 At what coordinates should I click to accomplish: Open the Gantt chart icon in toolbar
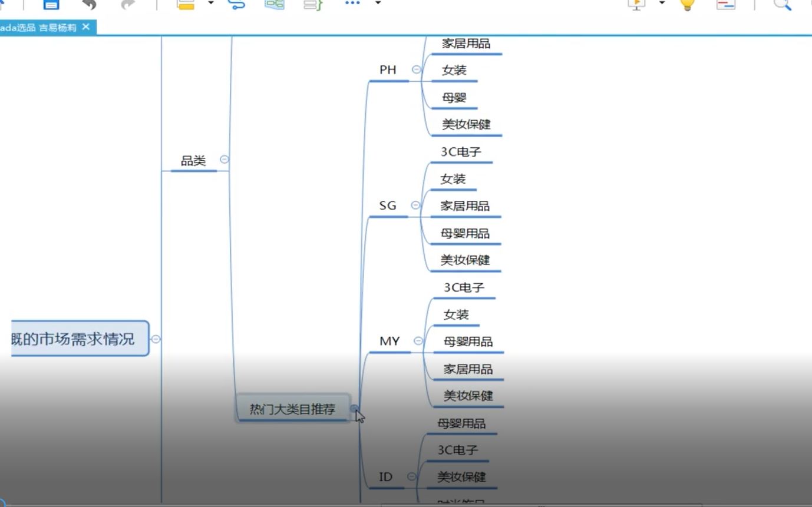[x=725, y=4]
